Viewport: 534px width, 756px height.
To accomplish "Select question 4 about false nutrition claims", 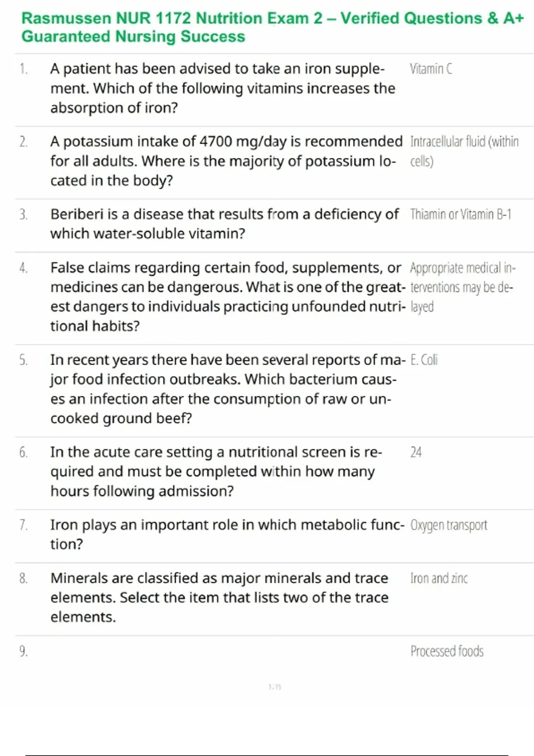I will 228,297.
